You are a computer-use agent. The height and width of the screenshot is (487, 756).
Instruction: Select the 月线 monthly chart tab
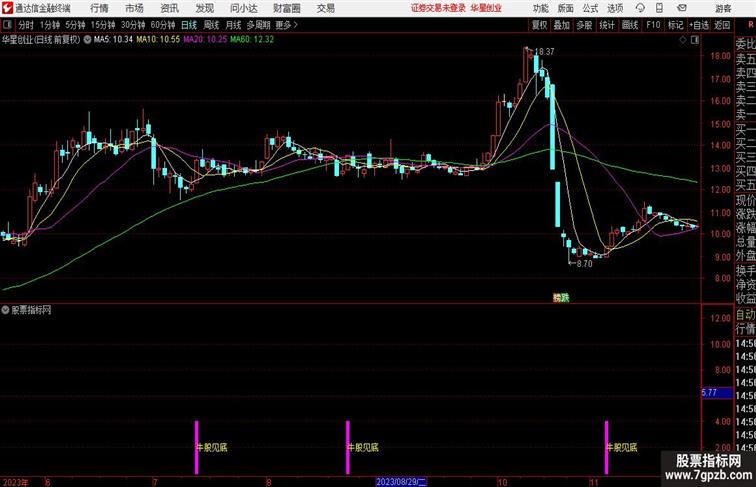click(x=233, y=25)
